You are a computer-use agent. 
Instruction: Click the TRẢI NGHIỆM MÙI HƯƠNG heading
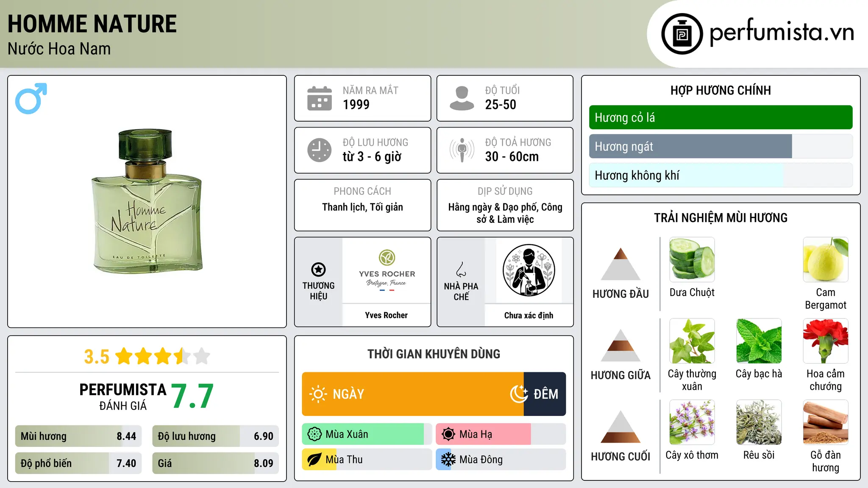click(721, 218)
